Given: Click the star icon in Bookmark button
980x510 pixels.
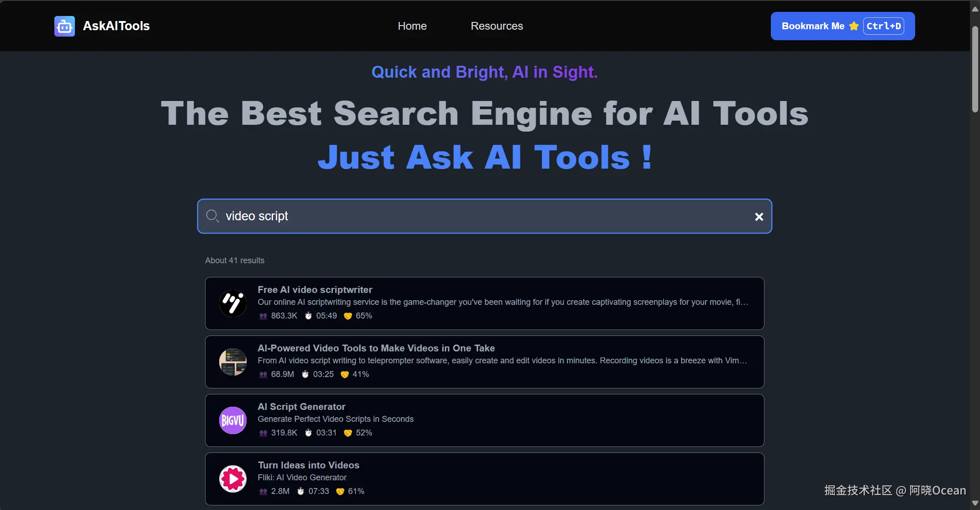Looking at the screenshot, I should [x=854, y=26].
